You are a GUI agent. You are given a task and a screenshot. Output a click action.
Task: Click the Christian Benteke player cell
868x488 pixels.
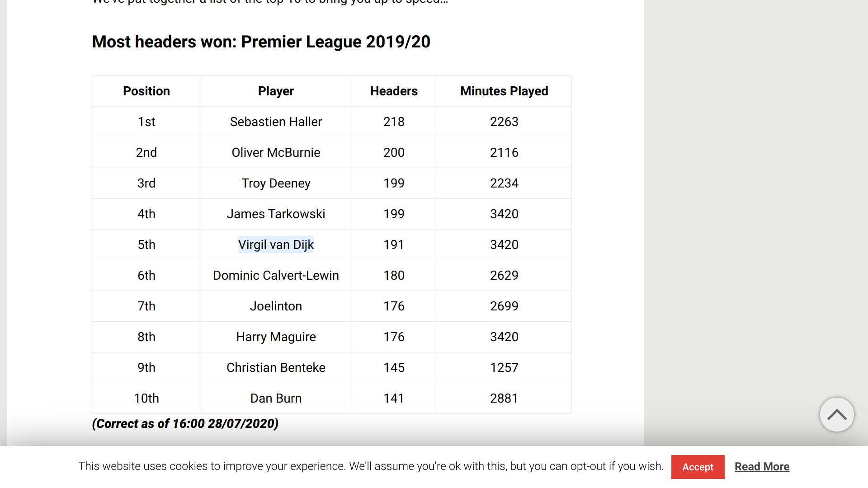point(276,368)
